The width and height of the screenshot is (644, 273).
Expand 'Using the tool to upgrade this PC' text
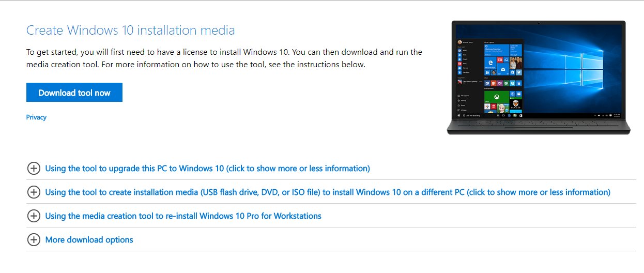tap(208, 169)
